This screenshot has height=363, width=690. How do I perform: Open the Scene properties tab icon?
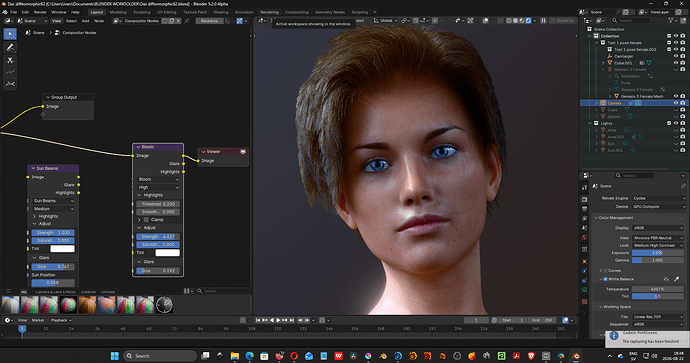pyautogui.click(x=584, y=227)
